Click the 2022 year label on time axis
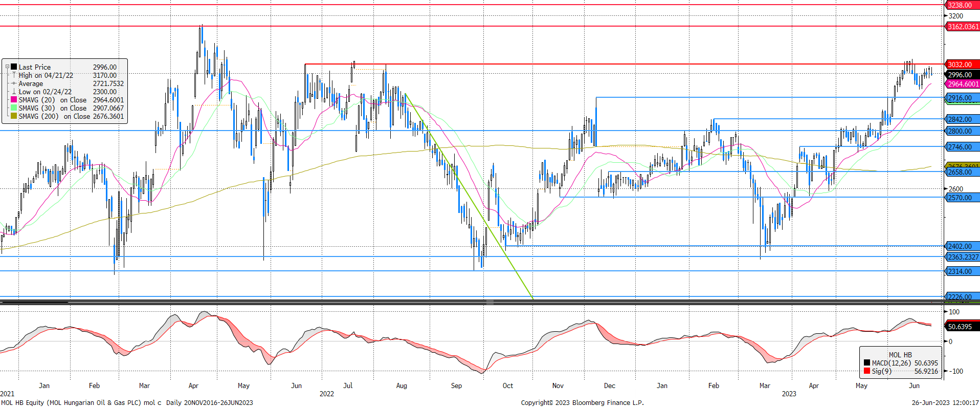The height and width of the screenshot is (407, 980). click(327, 394)
